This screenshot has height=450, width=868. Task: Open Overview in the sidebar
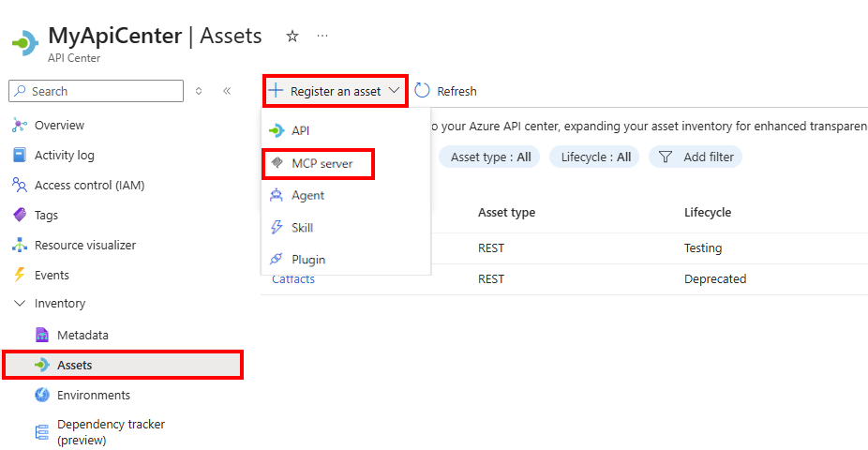point(59,125)
